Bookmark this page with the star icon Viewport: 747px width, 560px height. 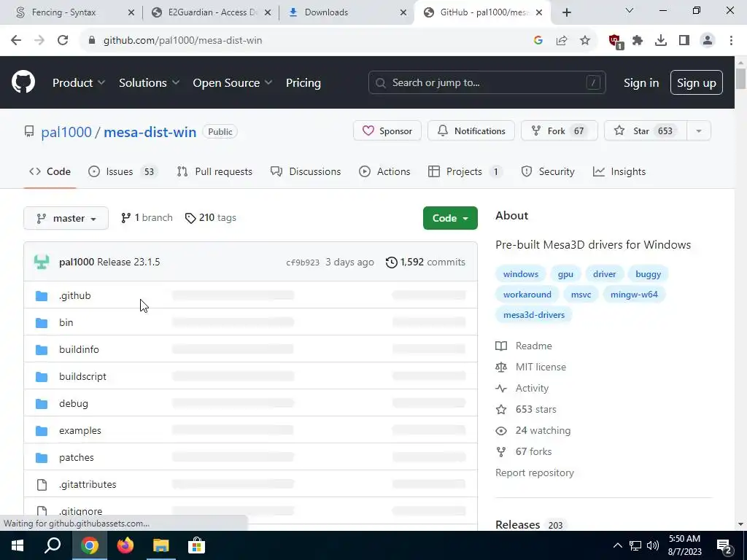585,41
